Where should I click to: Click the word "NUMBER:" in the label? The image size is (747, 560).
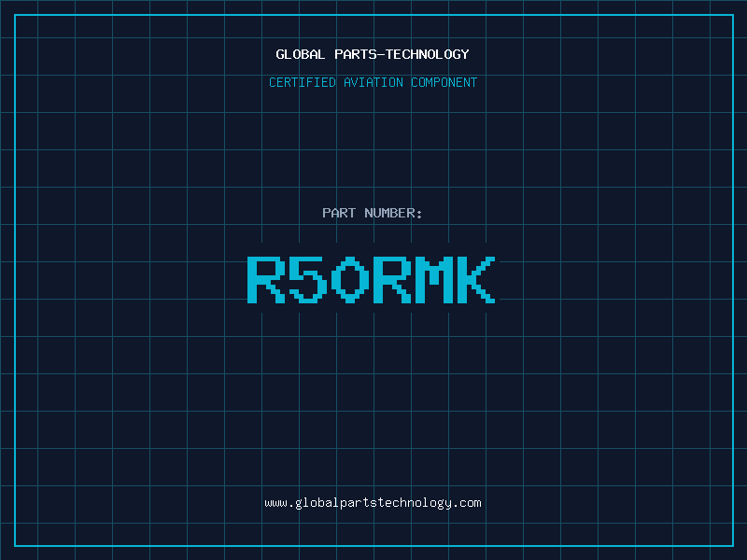pyautogui.click(x=394, y=214)
